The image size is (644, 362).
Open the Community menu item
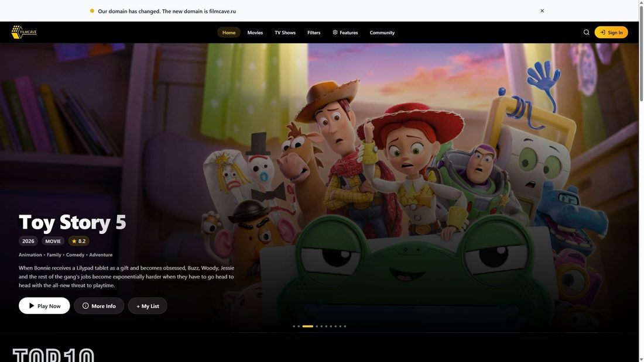[382, 32]
